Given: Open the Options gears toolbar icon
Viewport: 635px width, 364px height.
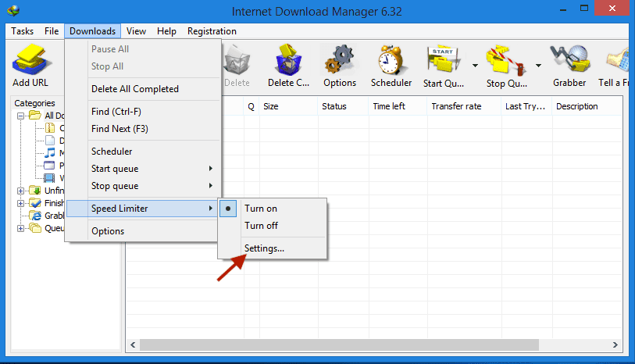Looking at the screenshot, I should pos(339,60).
